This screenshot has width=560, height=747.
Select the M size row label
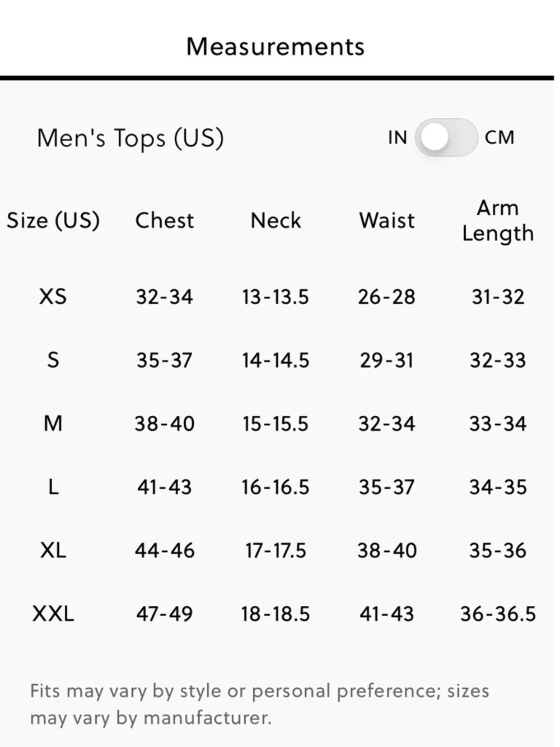53,423
